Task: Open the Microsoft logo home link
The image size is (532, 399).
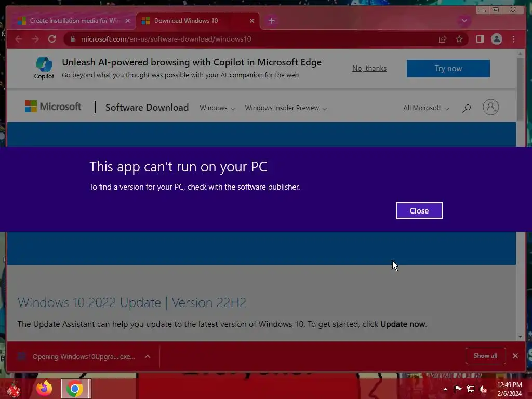Action: pyautogui.click(x=53, y=107)
